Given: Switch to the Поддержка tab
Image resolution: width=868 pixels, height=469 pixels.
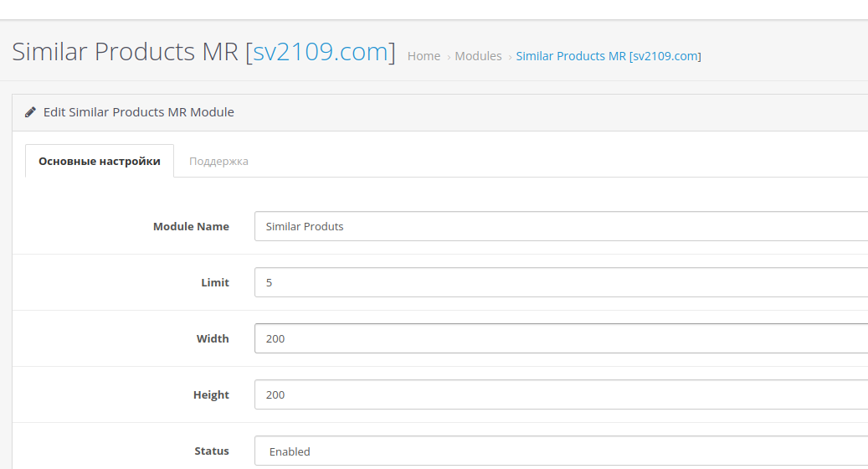Looking at the screenshot, I should 218,161.
